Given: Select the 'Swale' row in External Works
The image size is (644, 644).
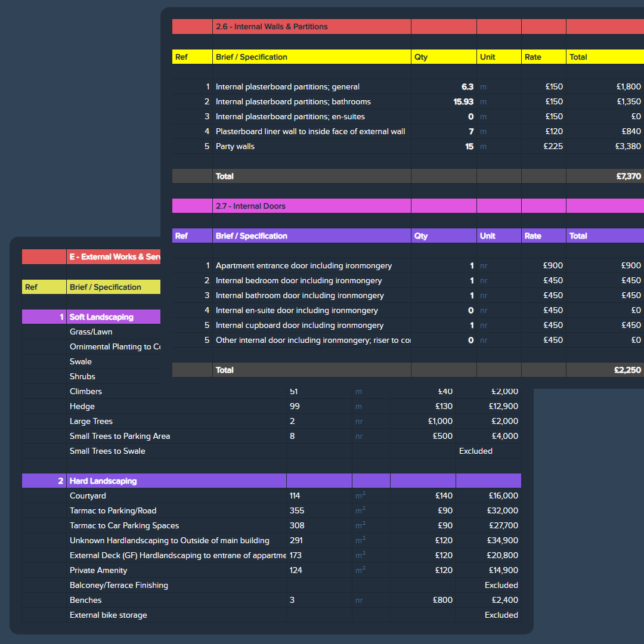Looking at the screenshot, I should coord(80,362).
